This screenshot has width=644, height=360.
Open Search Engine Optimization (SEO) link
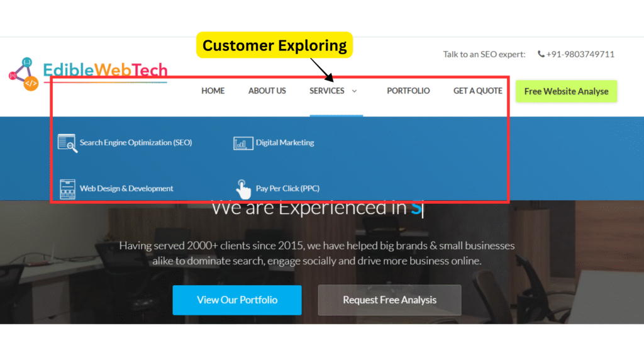click(x=136, y=143)
